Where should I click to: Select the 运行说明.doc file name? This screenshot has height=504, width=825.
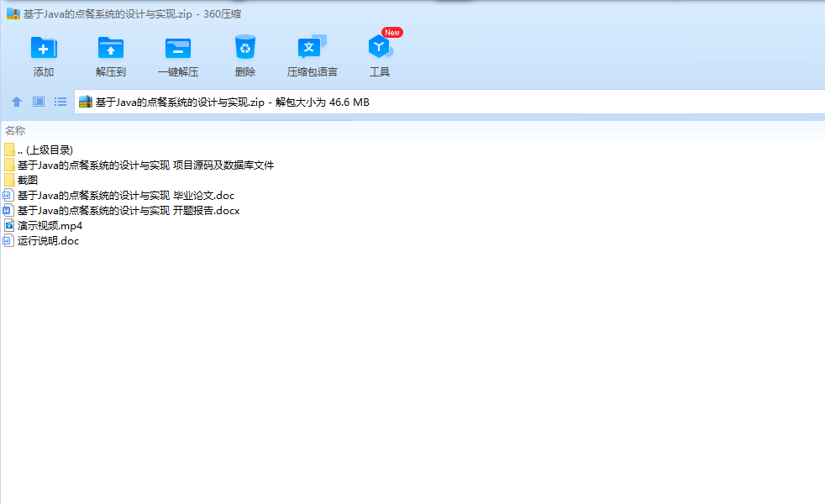pyautogui.click(x=49, y=241)
